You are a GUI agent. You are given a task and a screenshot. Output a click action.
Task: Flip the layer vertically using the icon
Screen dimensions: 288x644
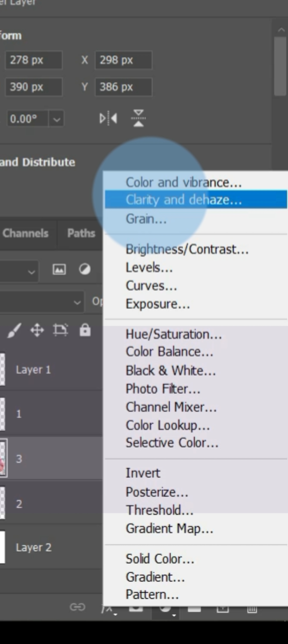point(138,118)
